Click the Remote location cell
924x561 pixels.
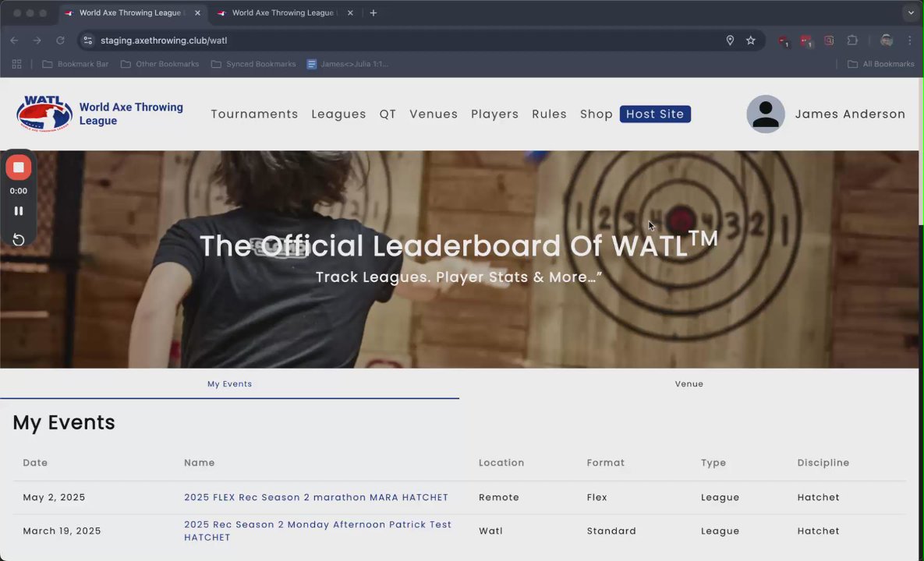click(499, 497)
